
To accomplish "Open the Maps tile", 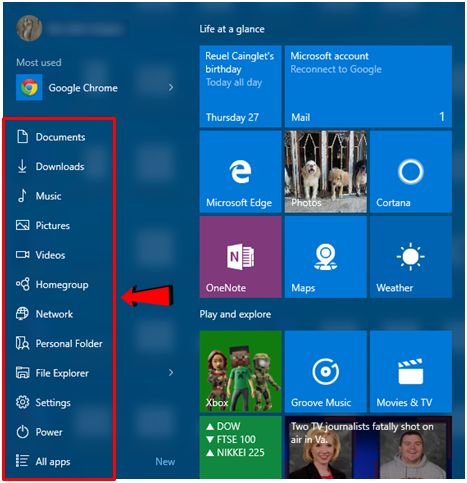I will (326, 257).
